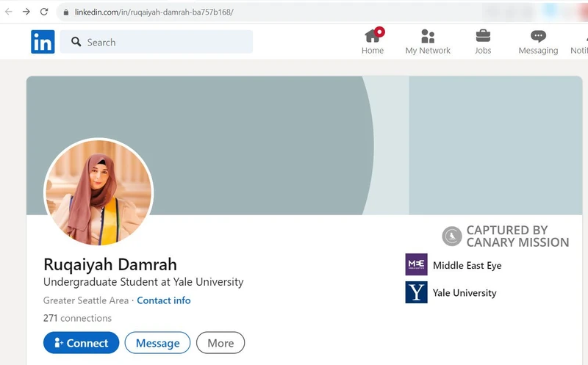Open the profile photo thumbnail
The height and width of the screenshot is (365, 588).
(x=98, y=192)
